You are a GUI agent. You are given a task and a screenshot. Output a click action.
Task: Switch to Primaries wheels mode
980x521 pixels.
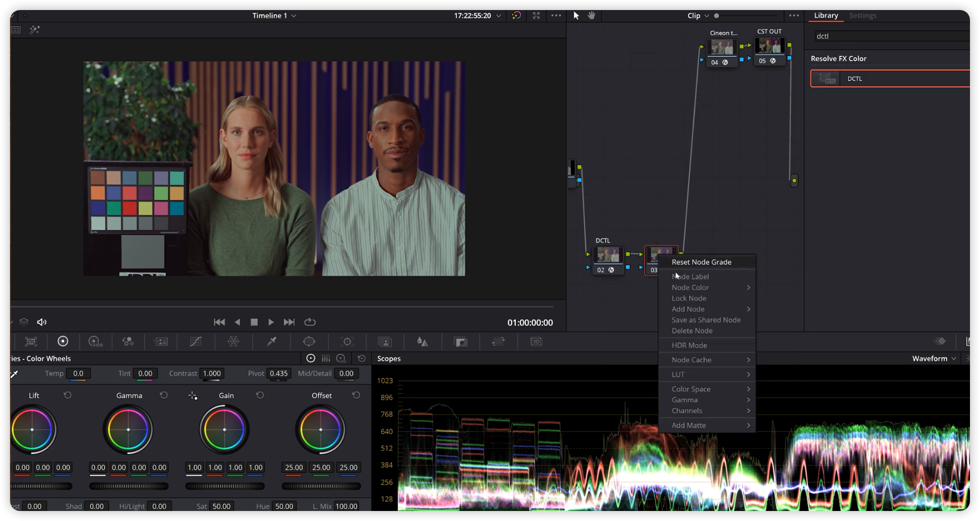pyautogui.click(x=311, y=358)
